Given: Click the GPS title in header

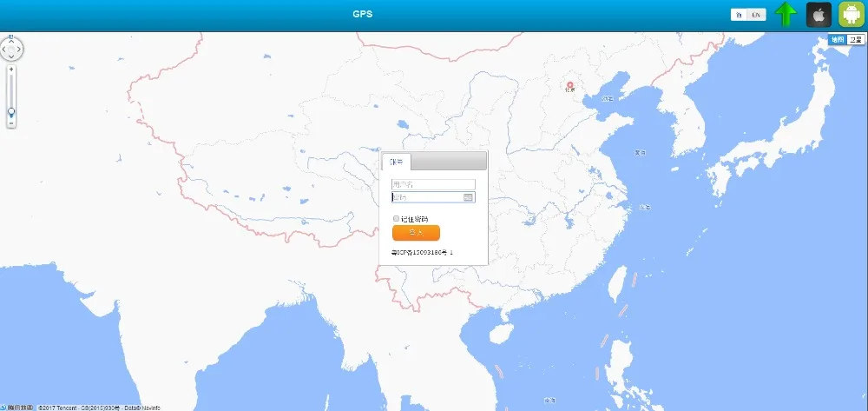Looking at the screenshot, I should click(x=363, y=15).
